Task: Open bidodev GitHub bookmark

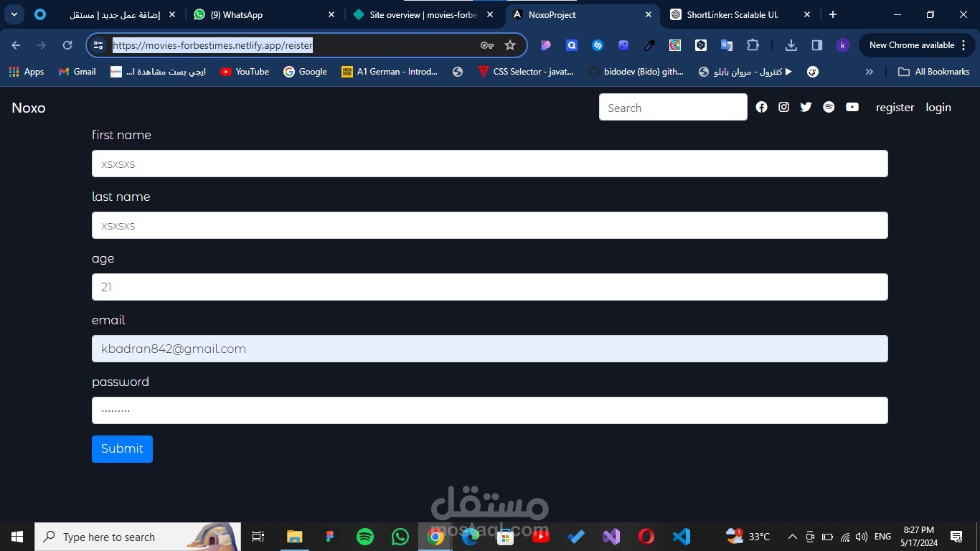Action: coord(636,72)
